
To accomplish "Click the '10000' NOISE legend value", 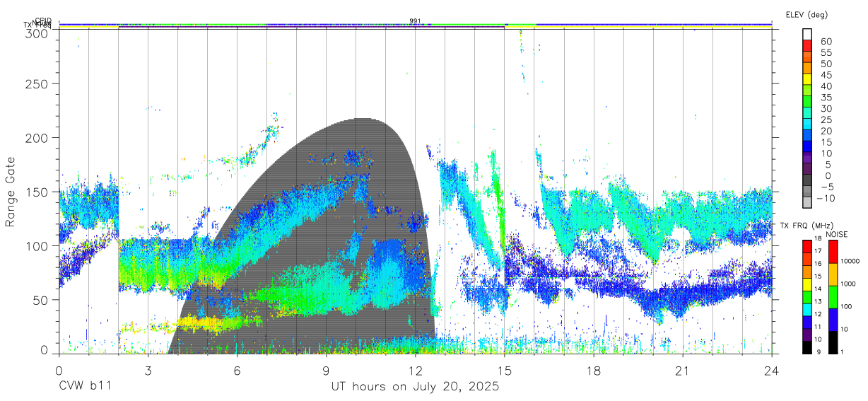I will coord(849,262).
